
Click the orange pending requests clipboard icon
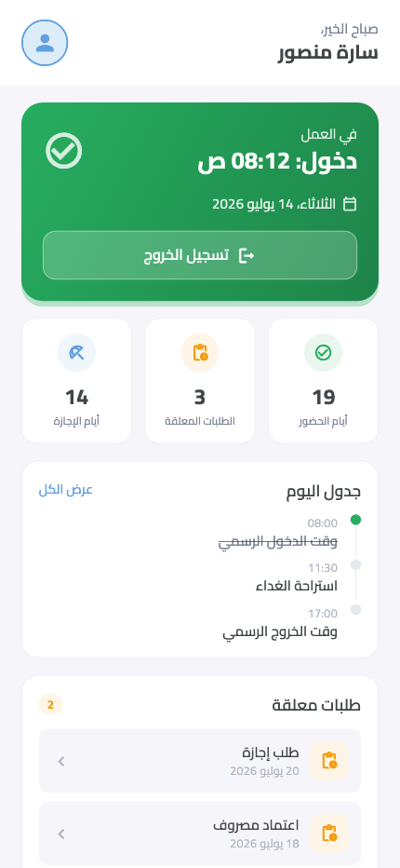200,353
